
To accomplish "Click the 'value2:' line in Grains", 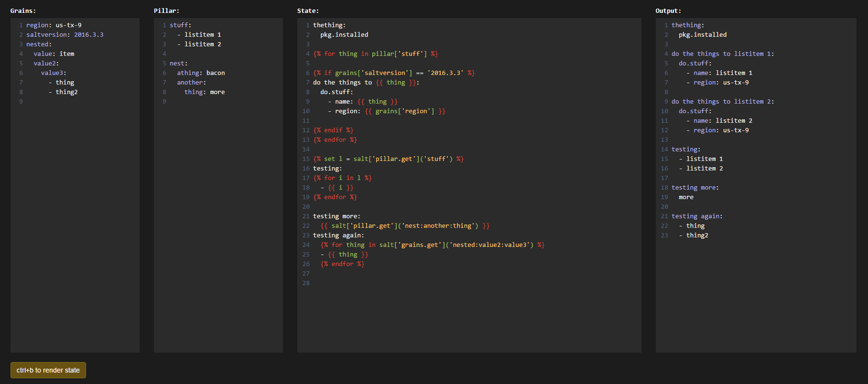I will click(46, 64).
